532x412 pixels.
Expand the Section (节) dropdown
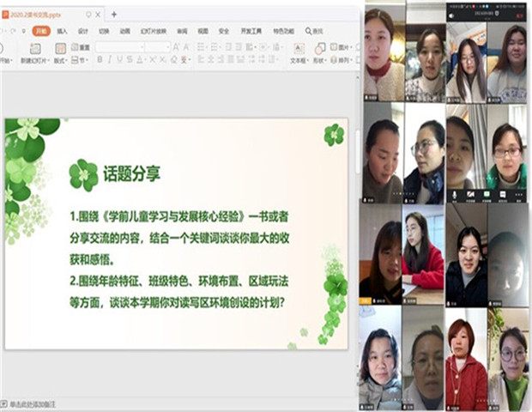(81, 60)
